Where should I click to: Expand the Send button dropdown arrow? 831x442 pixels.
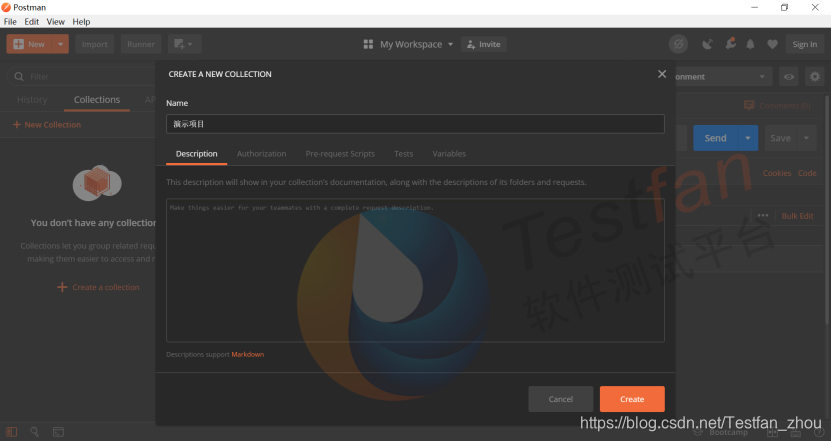pos(748,138)
